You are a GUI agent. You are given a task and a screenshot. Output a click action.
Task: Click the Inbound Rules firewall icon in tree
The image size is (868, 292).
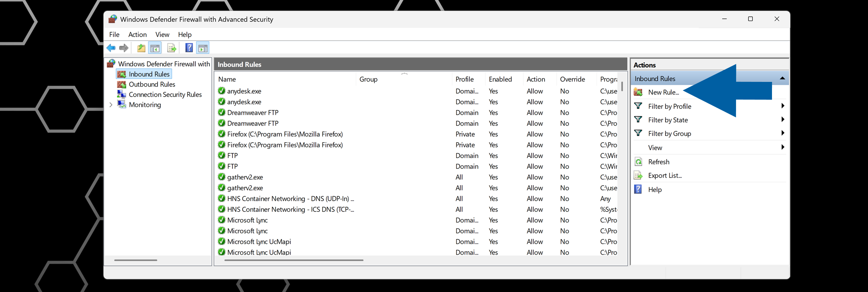(122, 74)
